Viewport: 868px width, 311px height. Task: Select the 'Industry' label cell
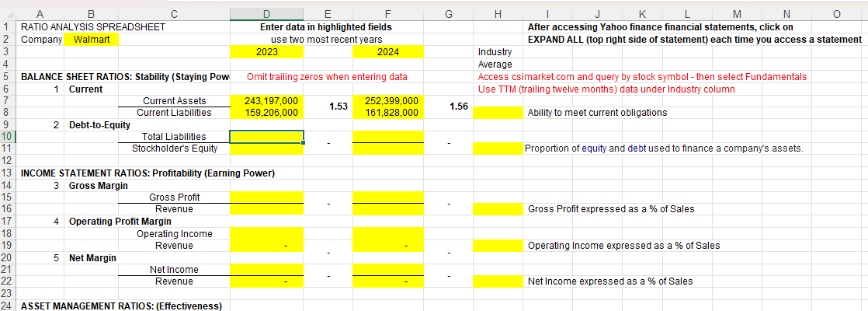(498, 52)
